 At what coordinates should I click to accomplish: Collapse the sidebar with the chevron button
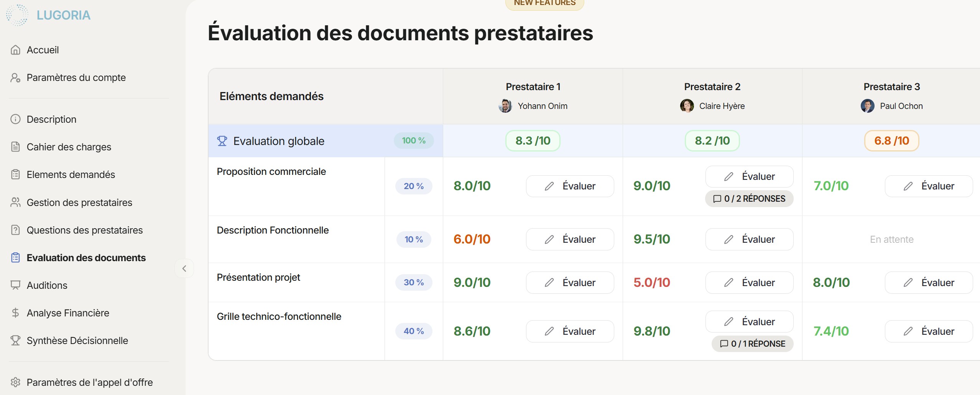(x=184, y=268)
